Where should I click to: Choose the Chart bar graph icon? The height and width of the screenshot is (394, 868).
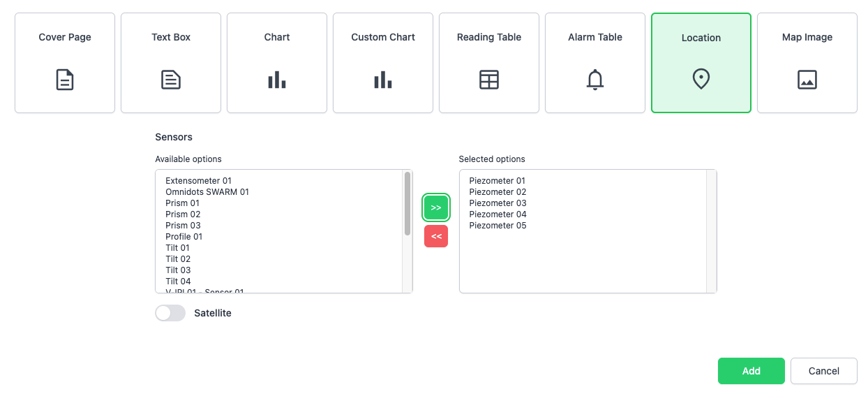(x=277, y=80)
